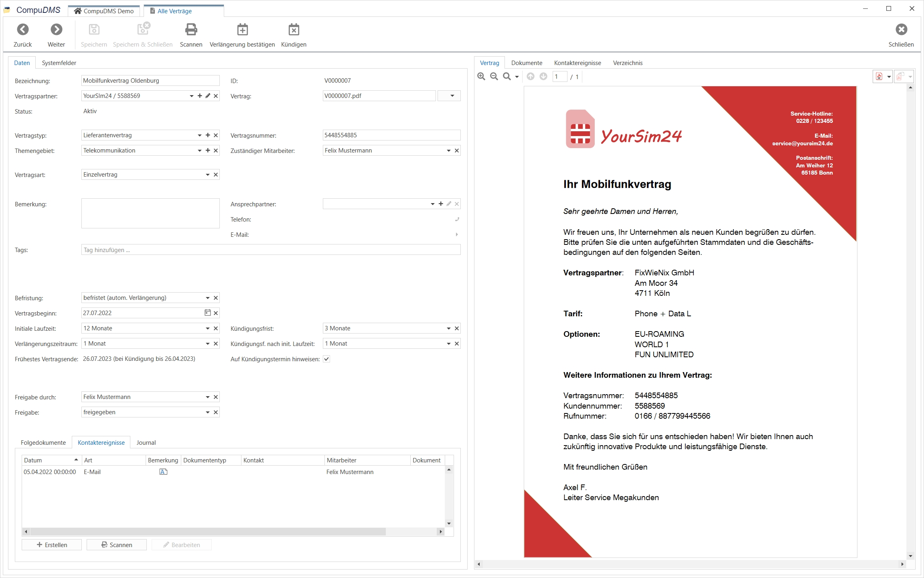Click the Zurück navigation arrow icon
The height and width of the screenshot is (578, 924).
[x=23, y=30]
